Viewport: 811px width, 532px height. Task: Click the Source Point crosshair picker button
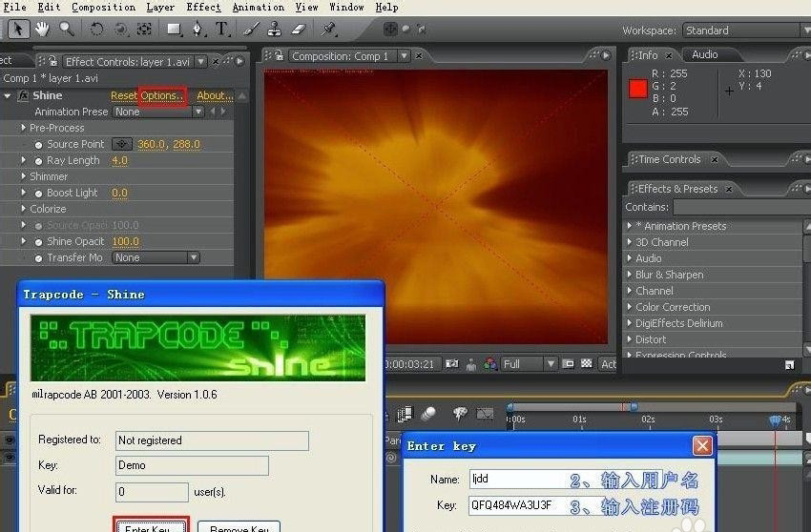point(122,144)
